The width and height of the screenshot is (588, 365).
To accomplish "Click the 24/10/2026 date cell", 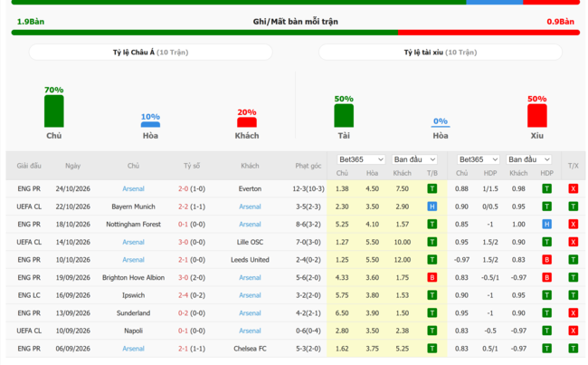I will (x=72, y=188).
